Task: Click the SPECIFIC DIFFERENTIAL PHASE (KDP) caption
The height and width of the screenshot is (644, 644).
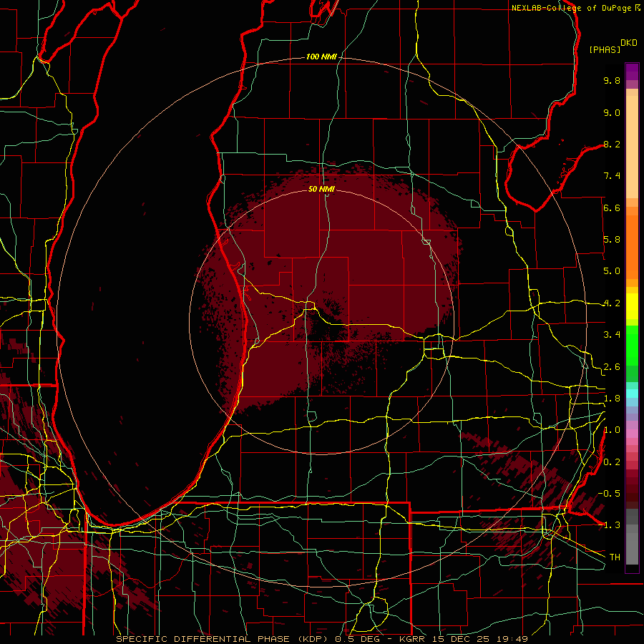Action: 223,639
